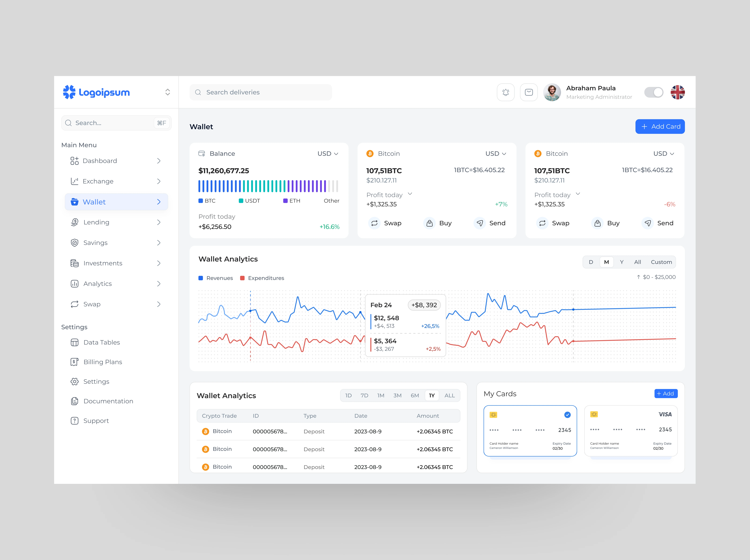Click Swap icon on +7% Bitcoin card
750x560 pixels.
pos(374,223)
